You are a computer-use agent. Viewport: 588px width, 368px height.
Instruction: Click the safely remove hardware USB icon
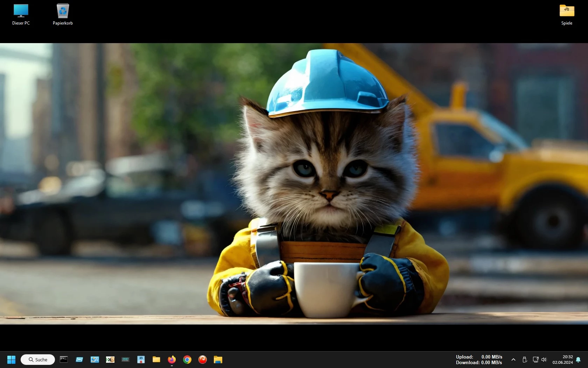[525, 360]
